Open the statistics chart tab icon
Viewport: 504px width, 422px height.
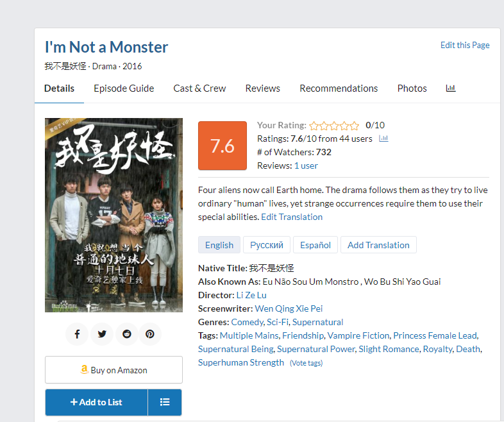tap(451, 89)
